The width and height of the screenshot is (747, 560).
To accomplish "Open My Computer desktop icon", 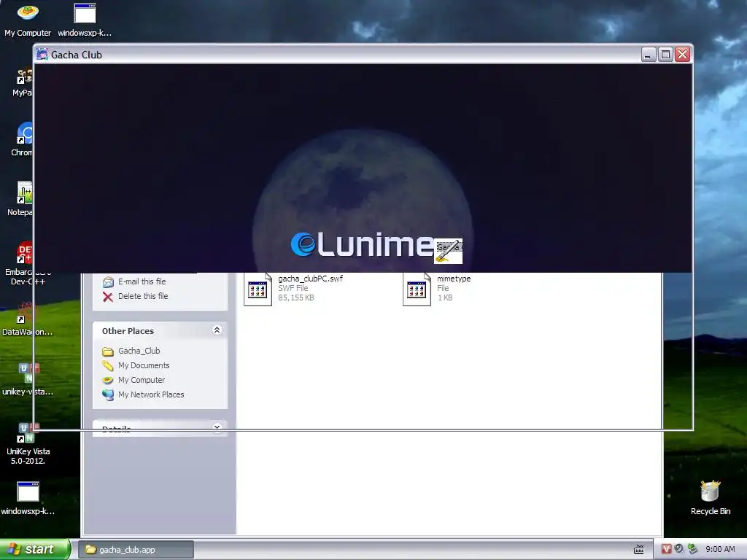I will coord(28,20).
